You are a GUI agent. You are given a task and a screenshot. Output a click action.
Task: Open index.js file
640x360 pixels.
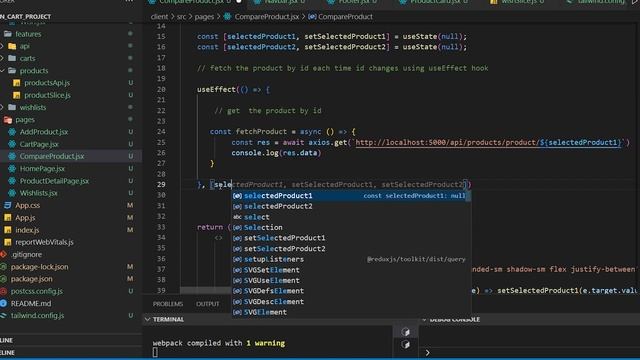27,230
